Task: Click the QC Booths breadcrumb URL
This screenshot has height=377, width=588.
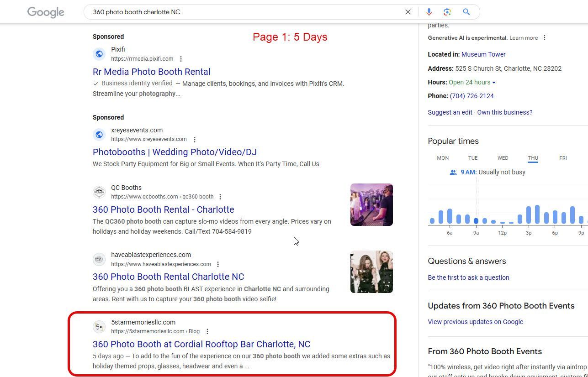Action: 162,197
